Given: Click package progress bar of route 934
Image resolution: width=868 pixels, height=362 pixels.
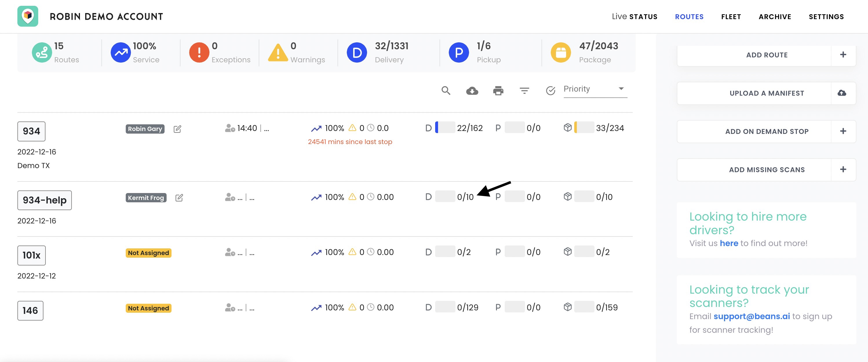Looking at the screenshot, I should [584, 128].
